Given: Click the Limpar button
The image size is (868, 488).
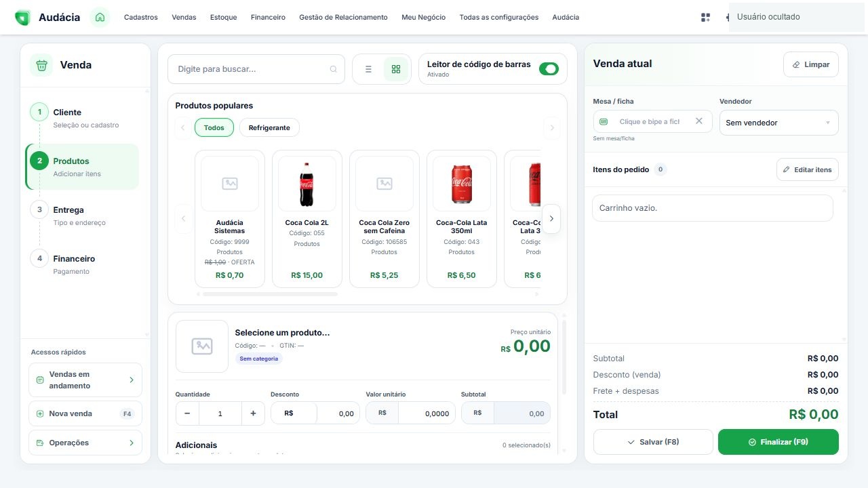Looking at the screenshot, I should pyautogui.click(x=811, y=64).
